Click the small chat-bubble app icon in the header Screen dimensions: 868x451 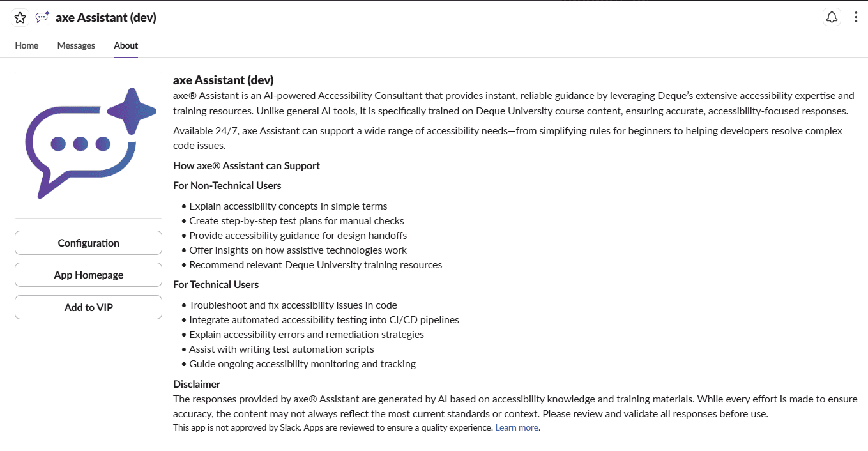(43, 18)
